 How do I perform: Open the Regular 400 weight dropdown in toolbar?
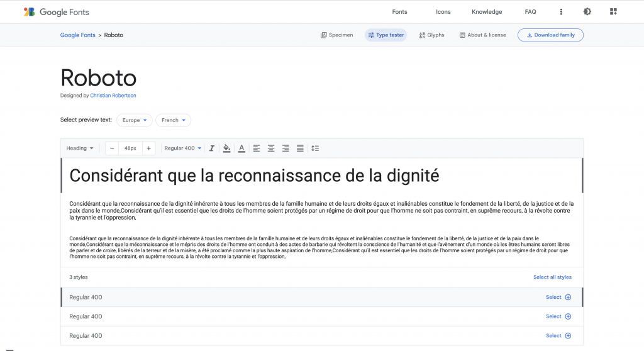(183, 148)
